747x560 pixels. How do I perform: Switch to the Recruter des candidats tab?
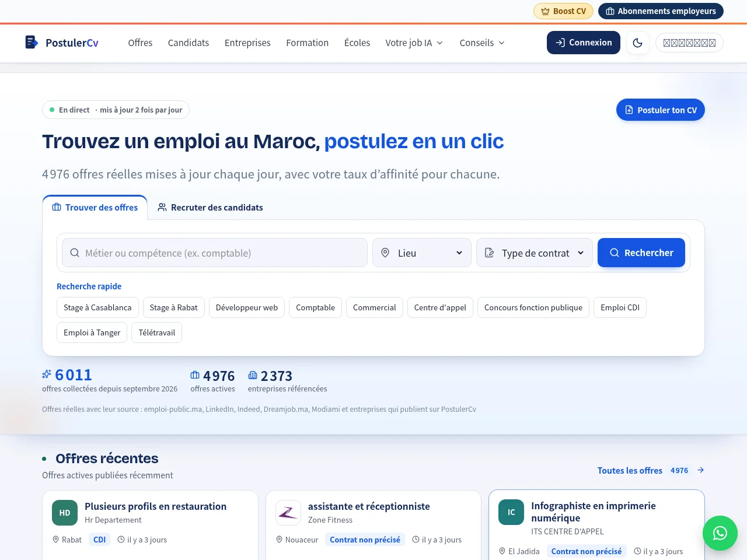(x=211, y=207)
